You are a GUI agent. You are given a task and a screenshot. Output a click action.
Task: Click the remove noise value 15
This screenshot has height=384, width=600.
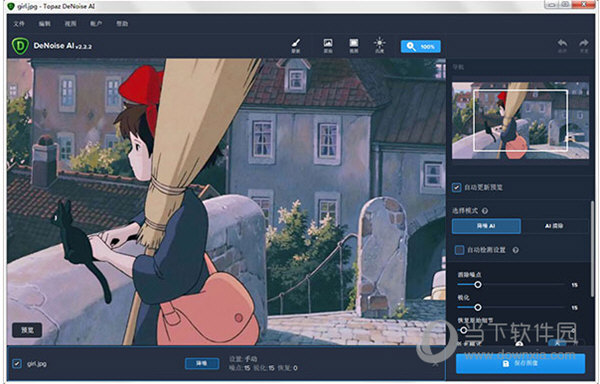pos(574,285)
